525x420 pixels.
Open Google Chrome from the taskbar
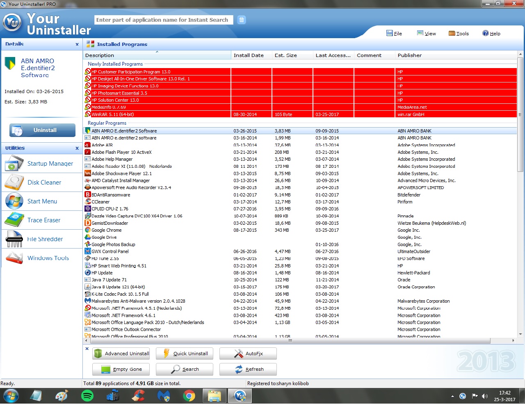coord(189,396)
